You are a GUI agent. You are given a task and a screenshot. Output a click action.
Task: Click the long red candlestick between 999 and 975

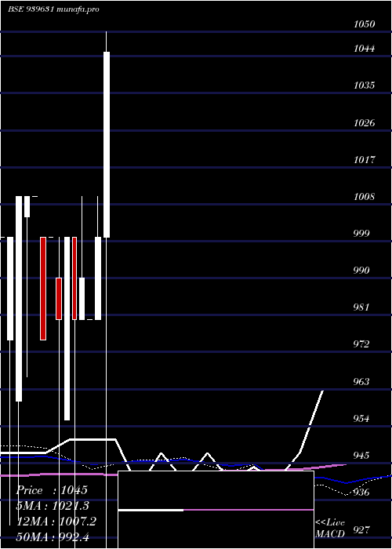(x=43, y=289)
